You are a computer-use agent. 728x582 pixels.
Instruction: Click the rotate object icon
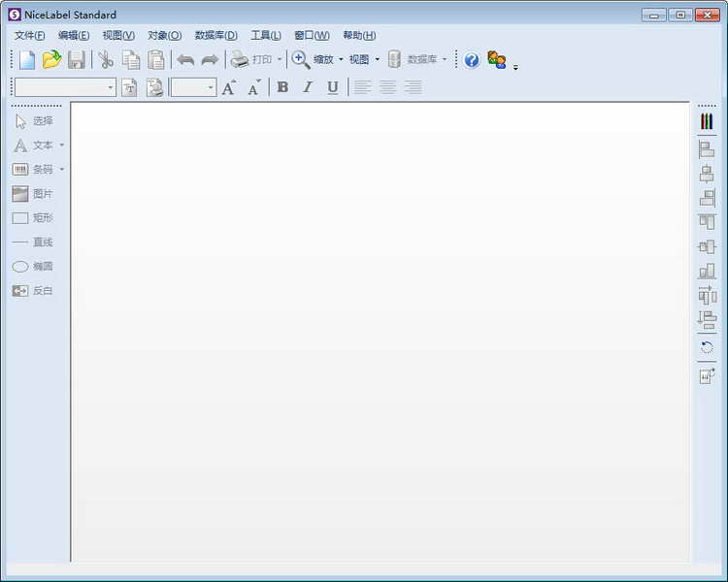coord(707,347)
